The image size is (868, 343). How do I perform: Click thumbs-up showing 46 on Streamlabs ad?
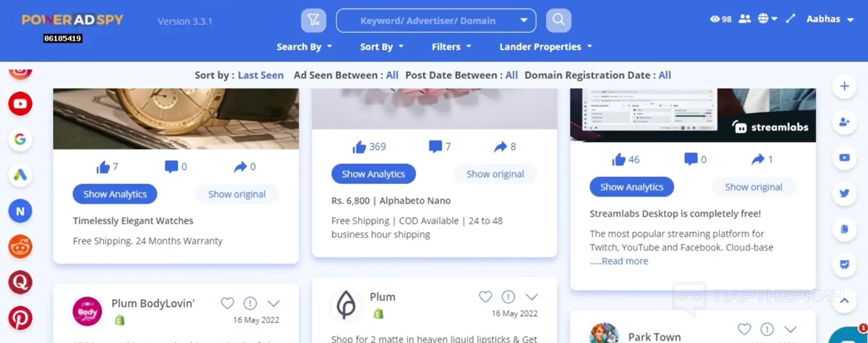[619, 160]
